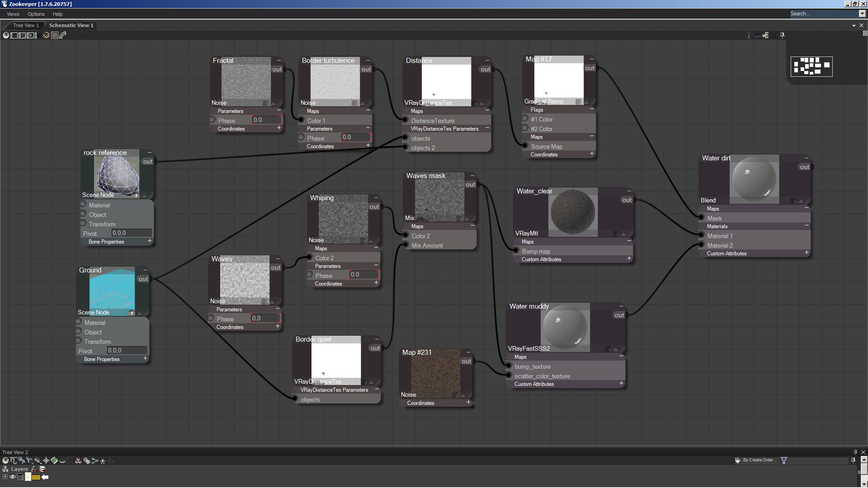
Task: Click the checkerboard background toolbar icon
Action: point(55,35)
